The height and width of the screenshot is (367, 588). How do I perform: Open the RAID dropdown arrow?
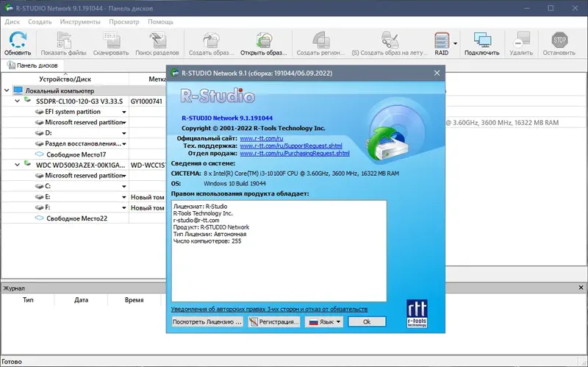pos(455,43)
